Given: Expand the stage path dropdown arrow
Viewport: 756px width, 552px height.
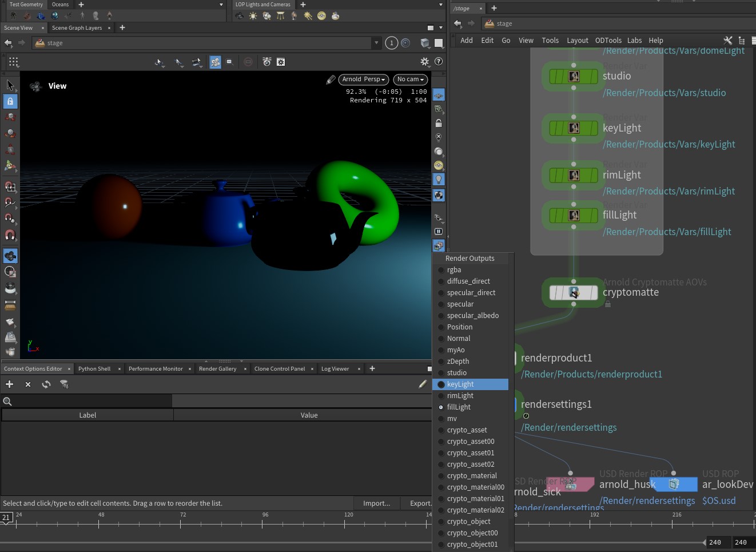Looking at the screenshot, I should pos(376,43).
